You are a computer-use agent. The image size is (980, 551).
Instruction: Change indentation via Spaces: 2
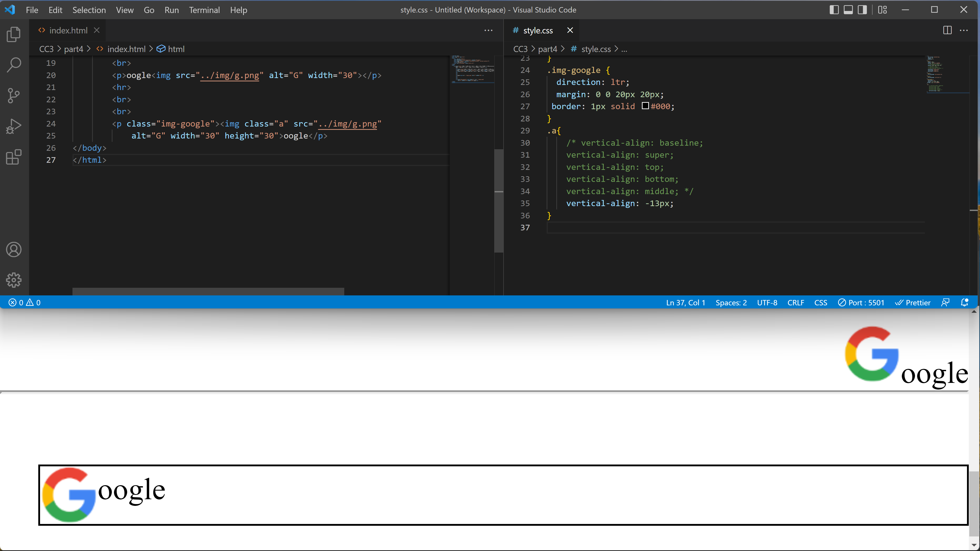[x=731, y=303]
